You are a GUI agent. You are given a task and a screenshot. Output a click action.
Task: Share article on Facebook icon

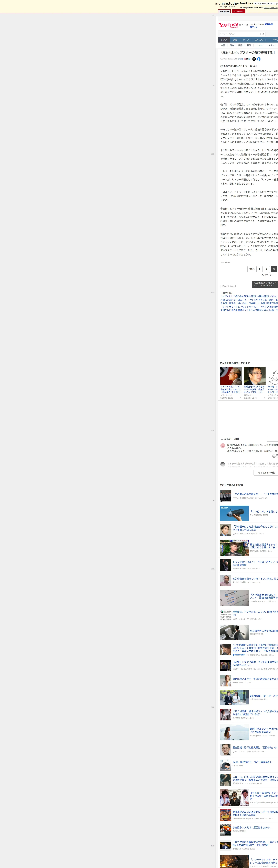(x=259, y=59)
